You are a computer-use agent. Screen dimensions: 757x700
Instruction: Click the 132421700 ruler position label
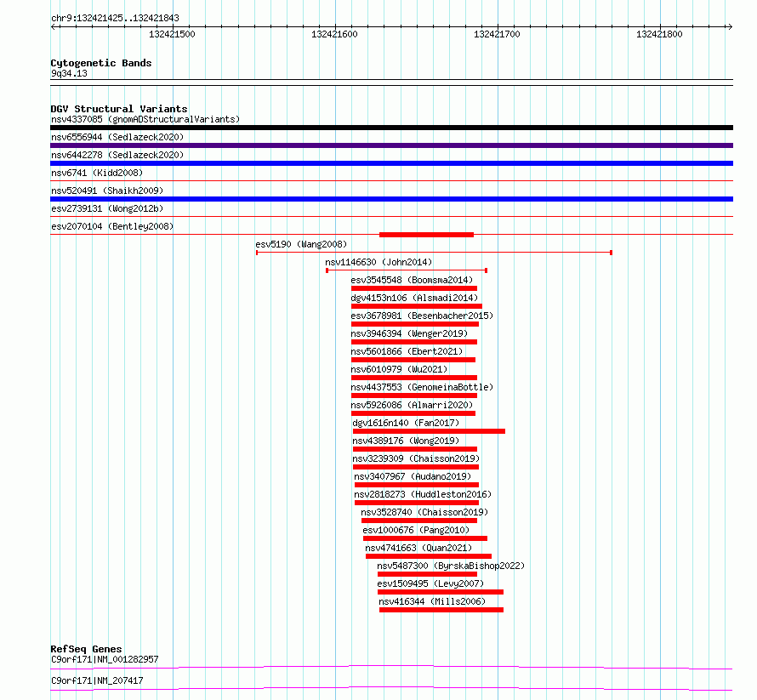497,34
